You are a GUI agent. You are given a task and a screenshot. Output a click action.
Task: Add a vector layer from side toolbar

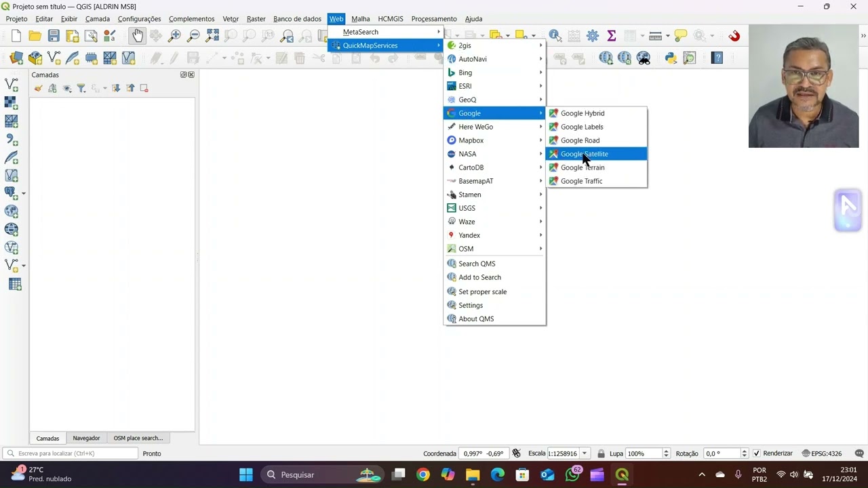click(x=12, y=85)
